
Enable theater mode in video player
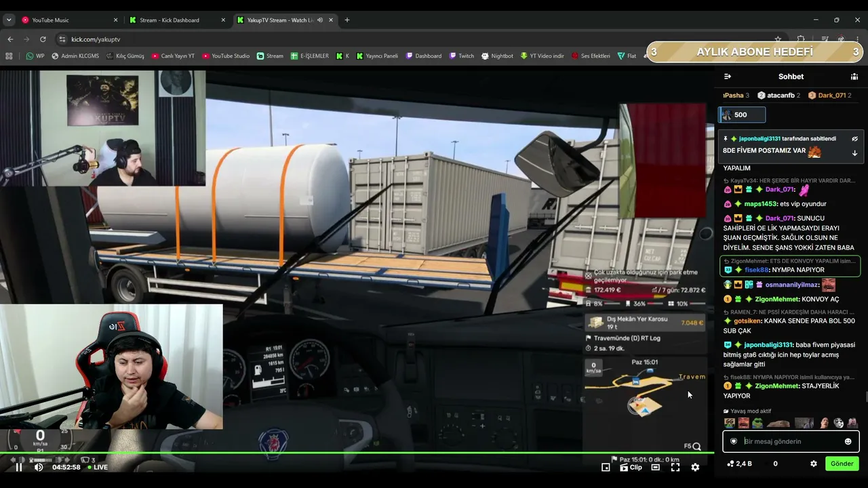click(656, 467)
